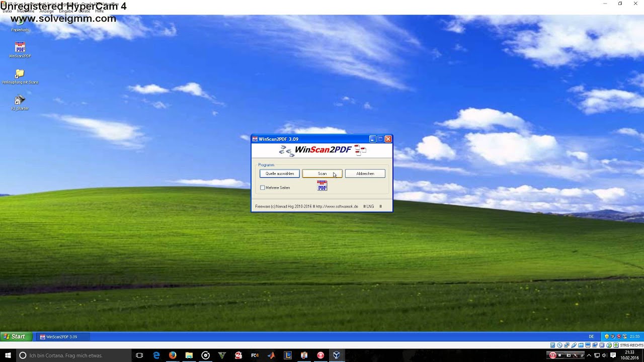This screenshot has width=644, height=362.
Task: Close the WinScan2PDF 3.09 dialog
Action: (388, 139)
